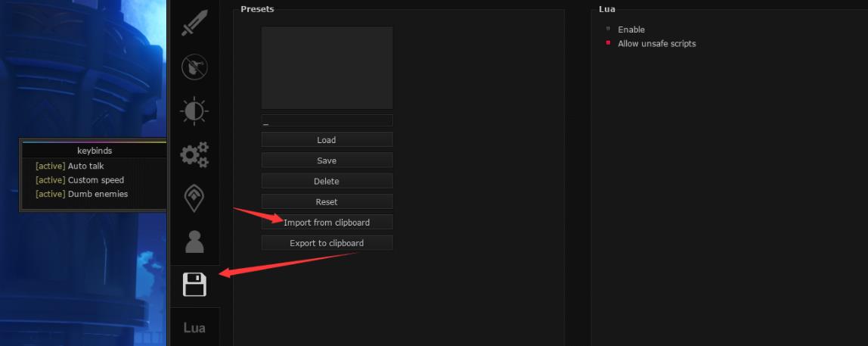Open the sword combat tab
Image resolution: width=868 pixels, height=346 pixels.
tap(194, 23)
